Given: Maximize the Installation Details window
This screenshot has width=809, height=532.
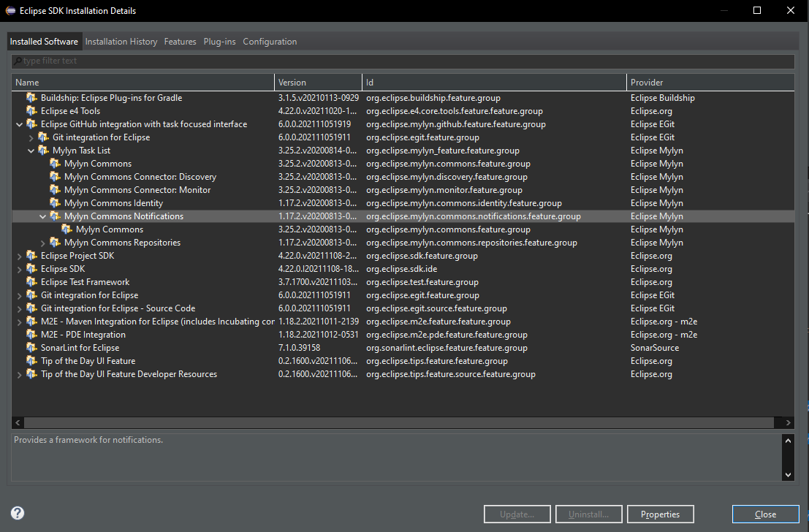Looking at the screenshot, I should [x=757, y=10].
